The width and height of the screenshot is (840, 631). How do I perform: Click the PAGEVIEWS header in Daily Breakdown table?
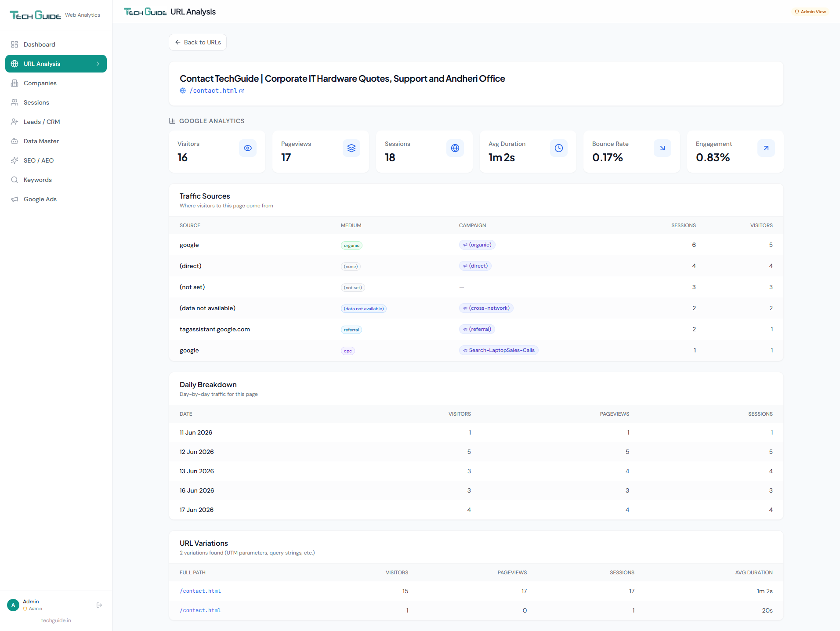614,414
